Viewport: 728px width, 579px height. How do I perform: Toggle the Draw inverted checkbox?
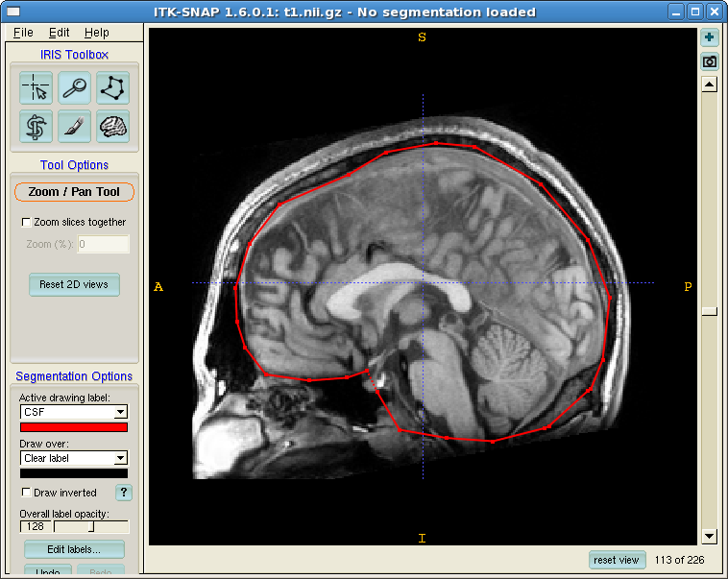pyautogui.click(x=26, y=493)
